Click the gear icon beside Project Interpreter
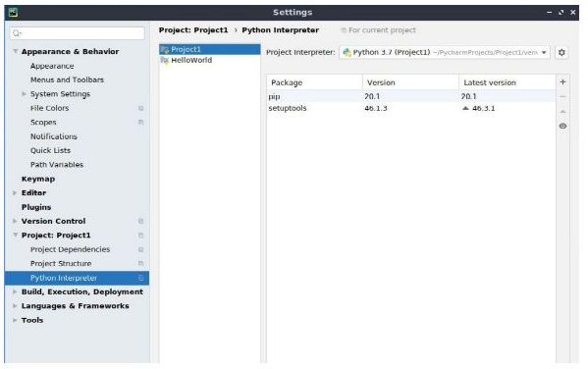This screenshot has height=369, width=588. (561, 52)
